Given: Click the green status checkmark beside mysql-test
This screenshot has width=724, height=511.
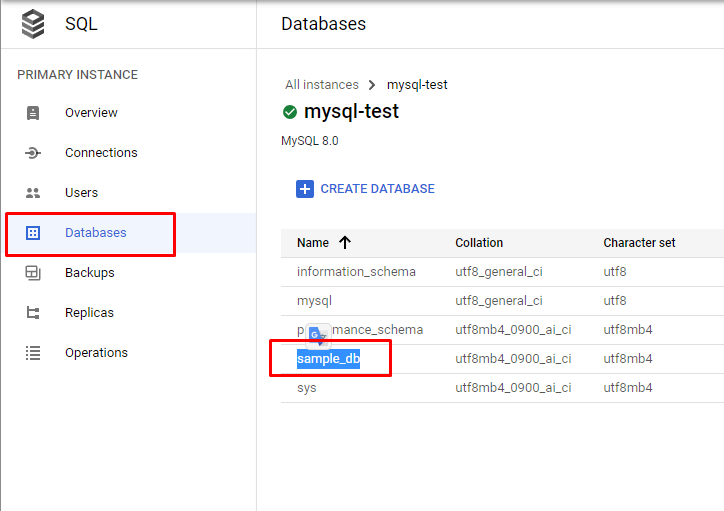Looking at the screenshot, I should [290, 112].
